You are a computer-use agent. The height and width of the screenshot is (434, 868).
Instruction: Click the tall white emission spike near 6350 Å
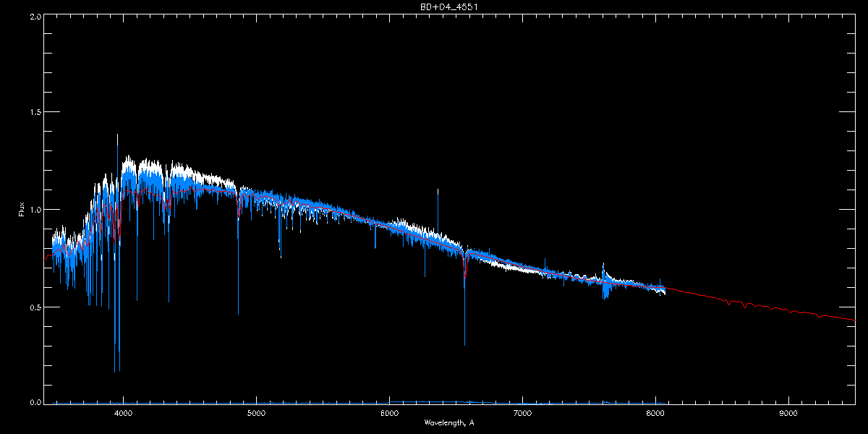(x=438, y=210)
